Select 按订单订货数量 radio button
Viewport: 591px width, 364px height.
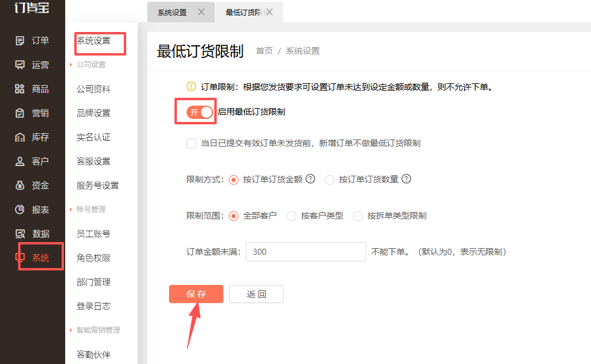tap(330, 180)
